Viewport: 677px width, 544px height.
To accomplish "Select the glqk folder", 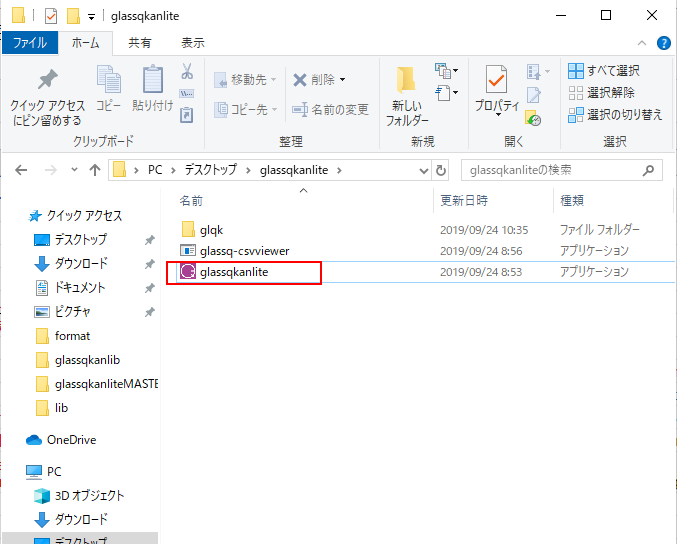I will [211, 230].
